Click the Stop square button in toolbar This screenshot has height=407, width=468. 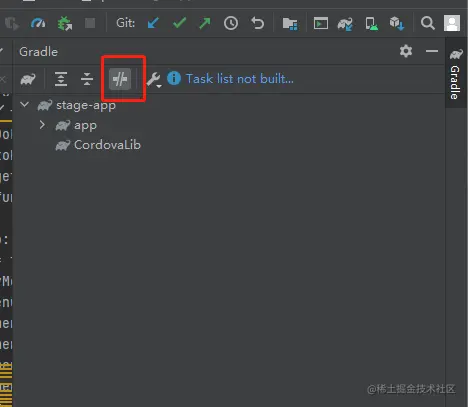pos(90,23)
